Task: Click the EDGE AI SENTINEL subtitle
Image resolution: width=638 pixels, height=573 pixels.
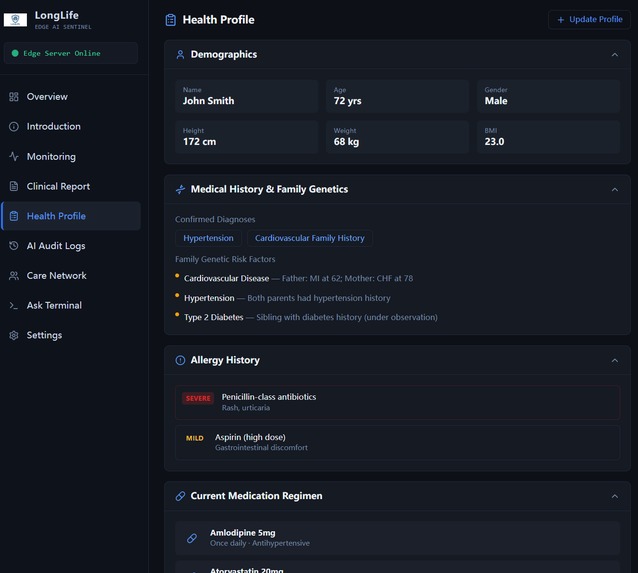Action: (63, 27)
